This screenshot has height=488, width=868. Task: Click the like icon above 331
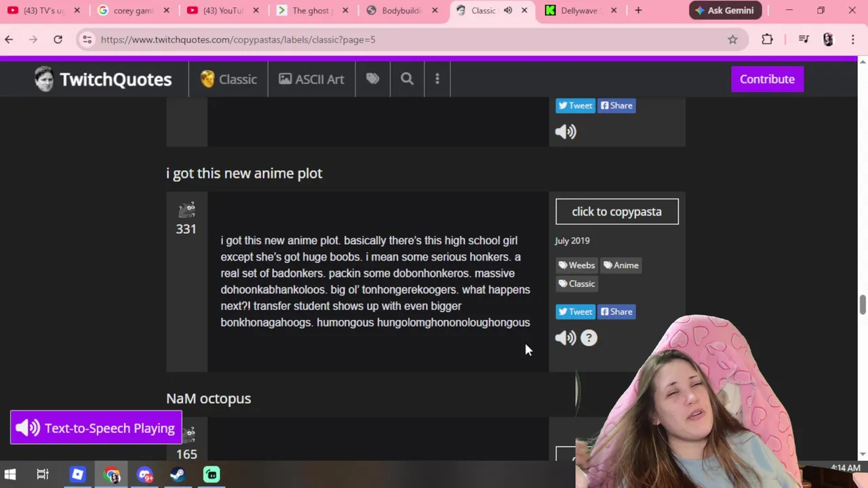coord(186,209)
